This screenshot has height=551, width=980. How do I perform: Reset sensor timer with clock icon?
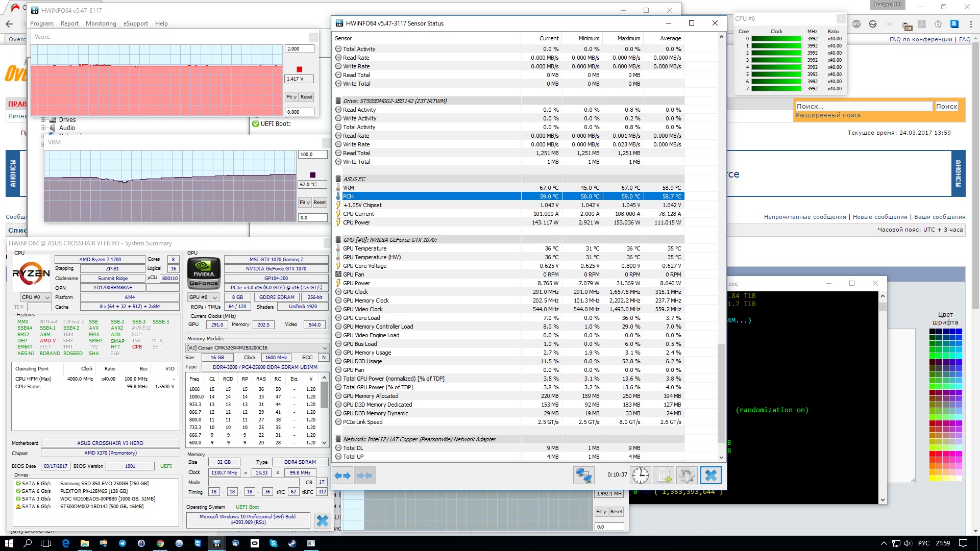(x=640, y=475)
